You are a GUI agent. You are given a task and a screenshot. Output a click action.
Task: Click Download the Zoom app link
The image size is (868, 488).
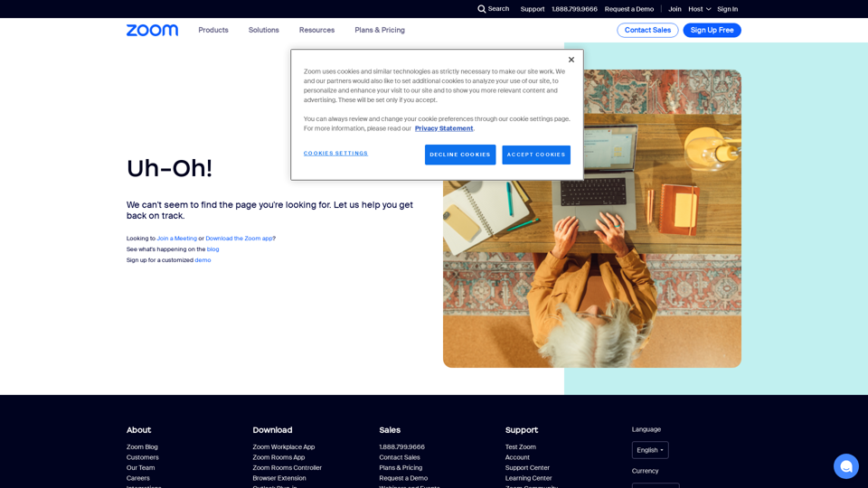(239, 239)
